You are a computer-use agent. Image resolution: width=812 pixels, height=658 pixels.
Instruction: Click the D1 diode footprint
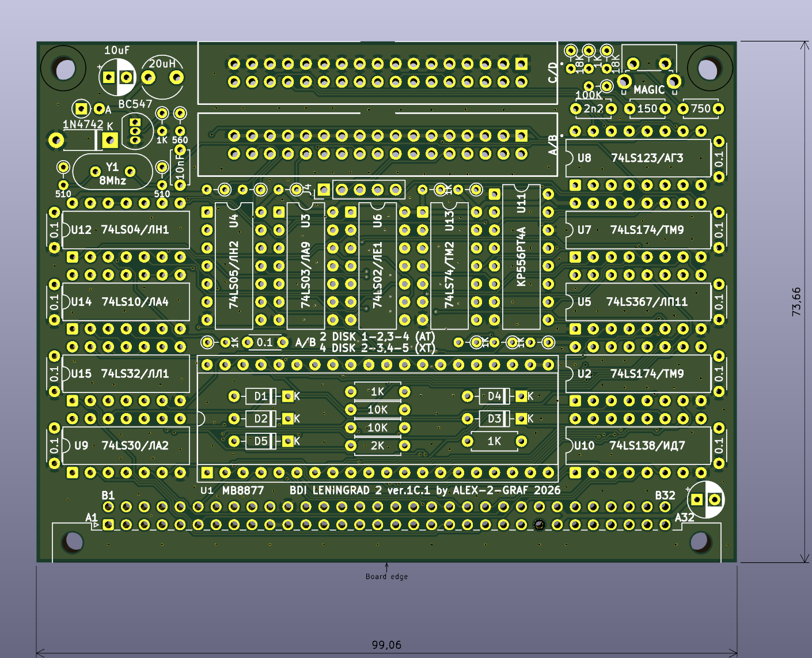click(261, 396)
